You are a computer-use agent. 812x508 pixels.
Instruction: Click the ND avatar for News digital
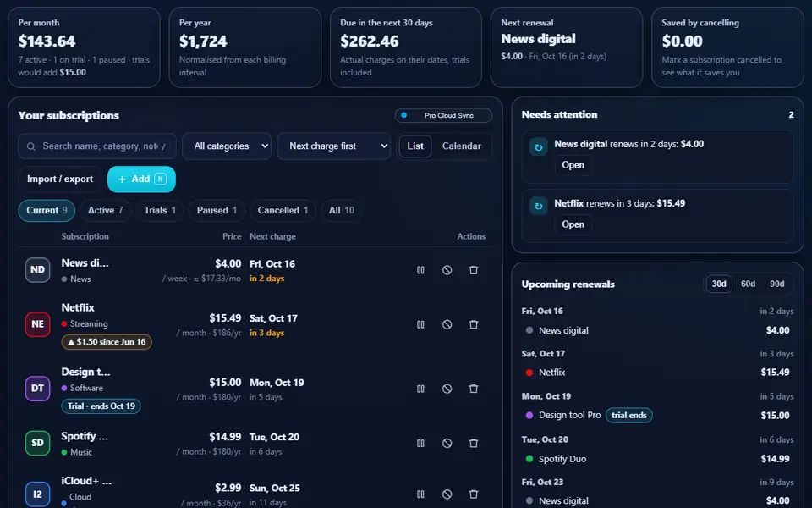[38, 270]
